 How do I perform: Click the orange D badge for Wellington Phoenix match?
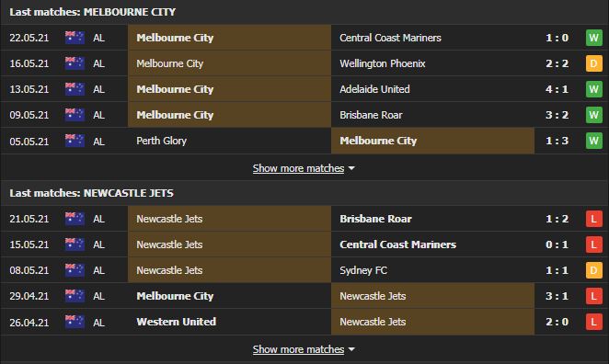point(594,63)
